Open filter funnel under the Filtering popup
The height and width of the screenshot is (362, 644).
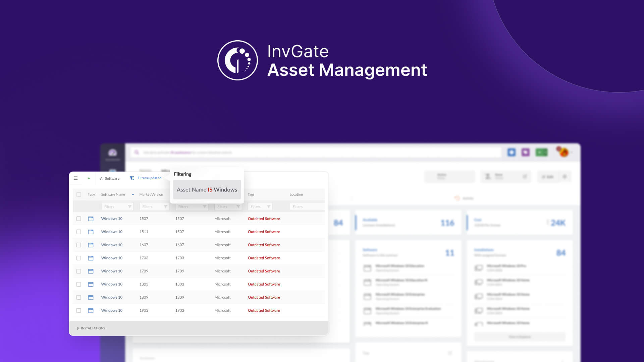click(205, 207)
